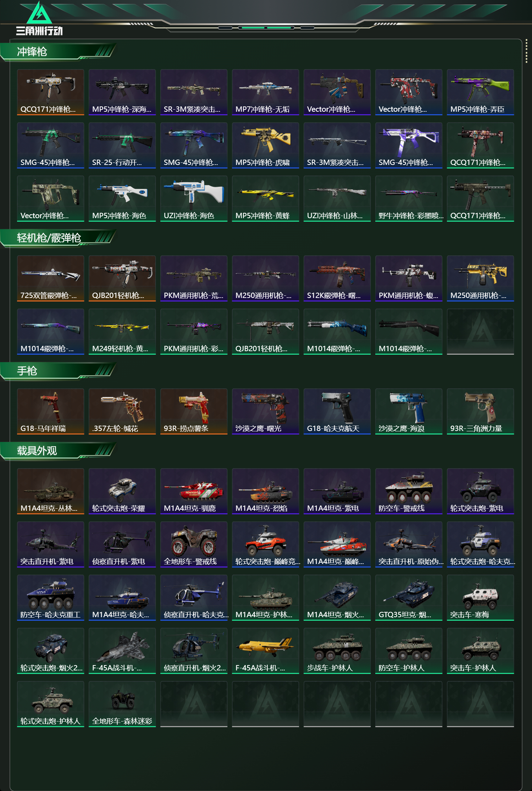Screen dimensions: 532x791
Task: Open the 725双管霰弹枪 skin card
Action: [x=50, y=278]
